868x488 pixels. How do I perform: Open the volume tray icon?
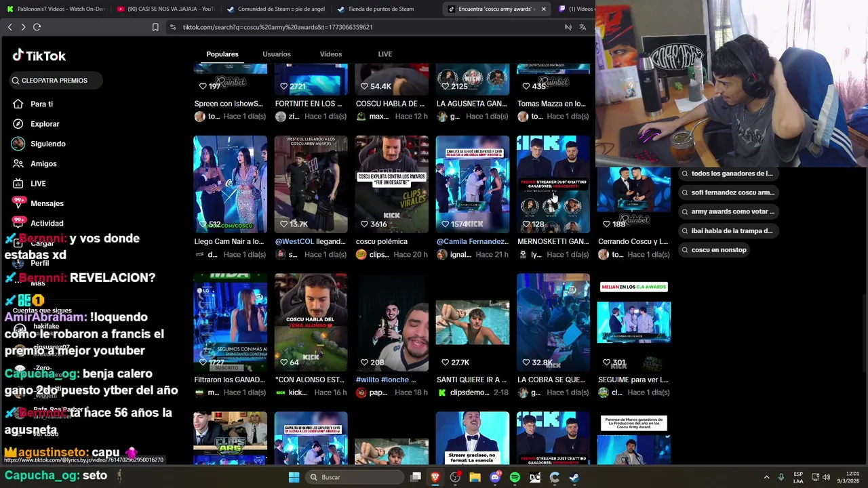click(x=827, y=477)
